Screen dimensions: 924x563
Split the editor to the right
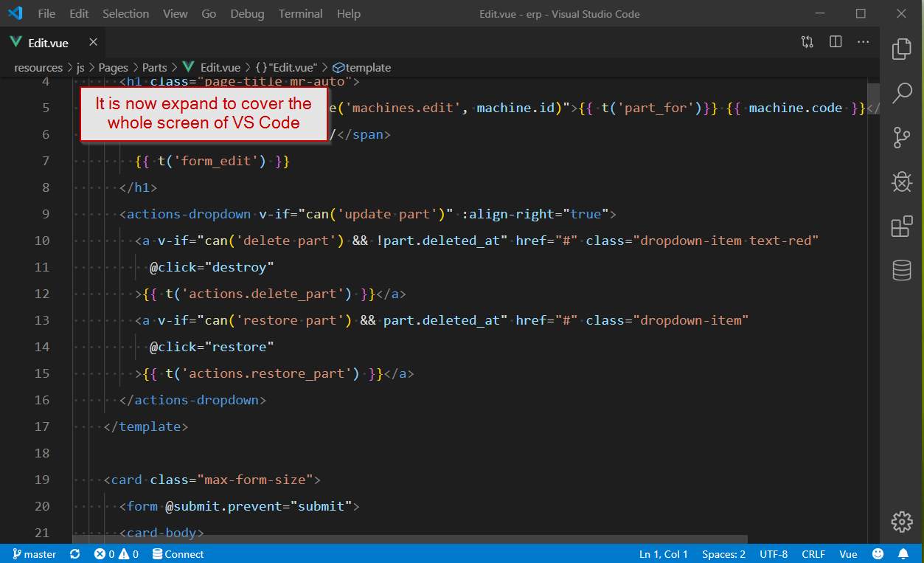pos(836,42)
